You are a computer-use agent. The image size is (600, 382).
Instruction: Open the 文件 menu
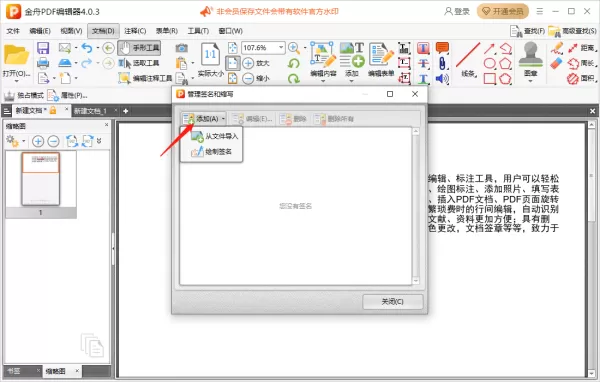click(13, 31)
